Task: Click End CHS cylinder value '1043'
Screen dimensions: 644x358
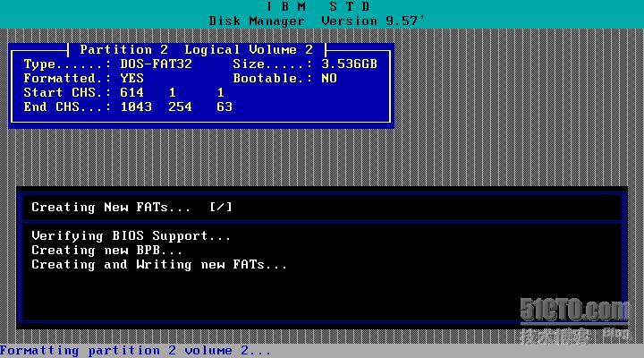Action: 136,107
